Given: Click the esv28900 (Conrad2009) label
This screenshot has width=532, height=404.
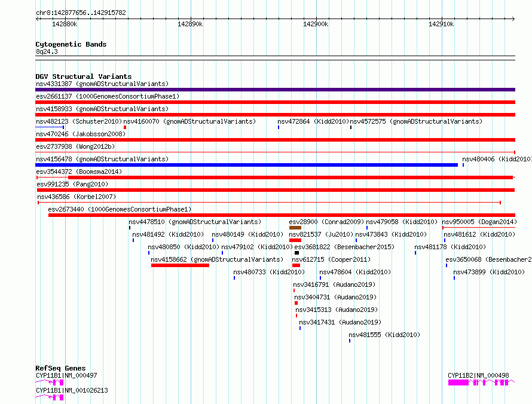Looking at the screenshot, I should coord(326,222).
